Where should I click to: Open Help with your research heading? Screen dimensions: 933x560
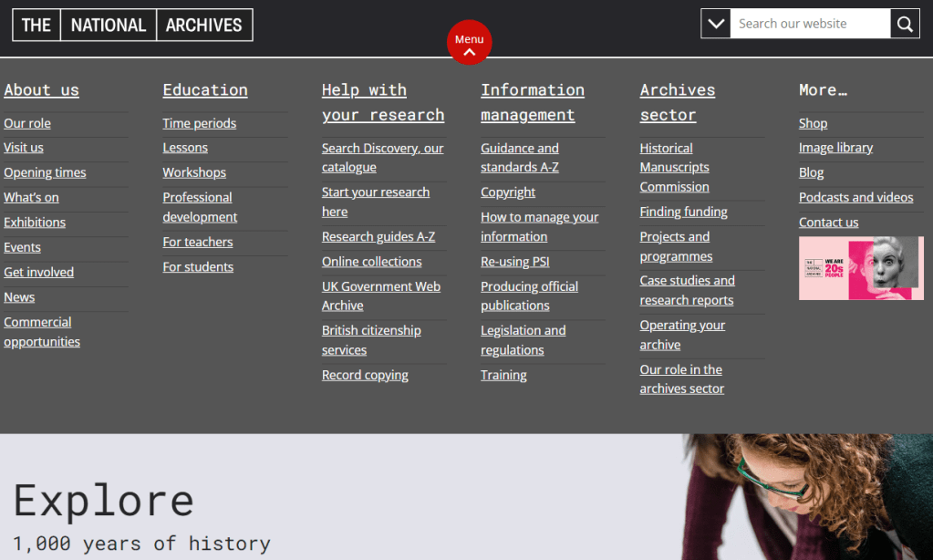[x=382, y=102]
